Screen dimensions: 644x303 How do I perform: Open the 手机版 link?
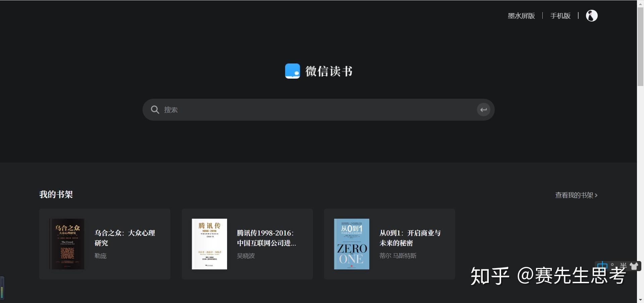[x=560, y=16]
